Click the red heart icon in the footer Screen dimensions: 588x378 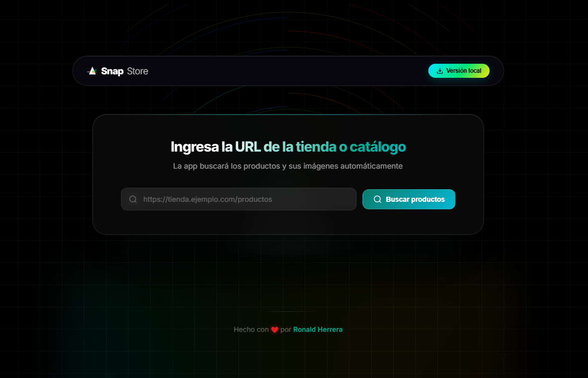point(275,330)
